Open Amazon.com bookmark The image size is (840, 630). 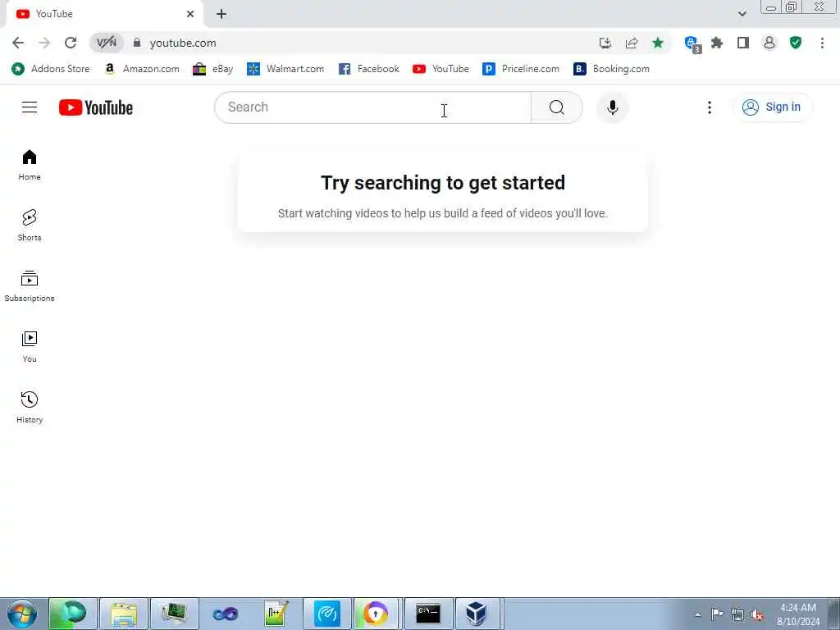[x=142, y=69]
